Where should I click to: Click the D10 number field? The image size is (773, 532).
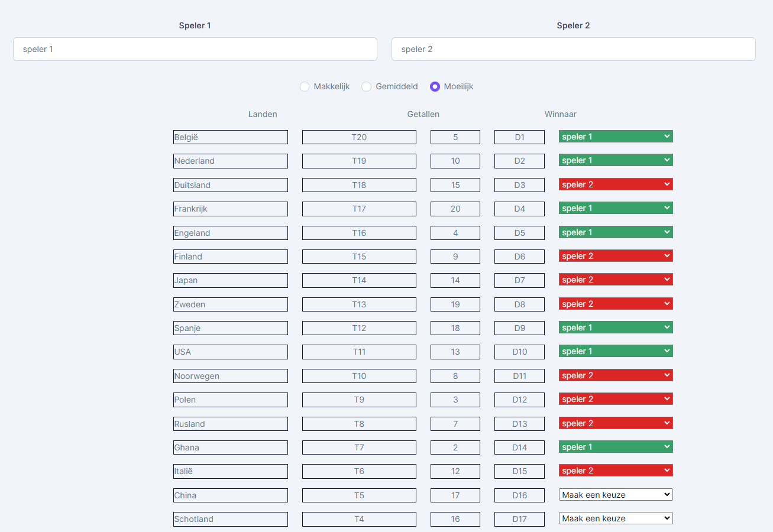(x=519, y=352)
